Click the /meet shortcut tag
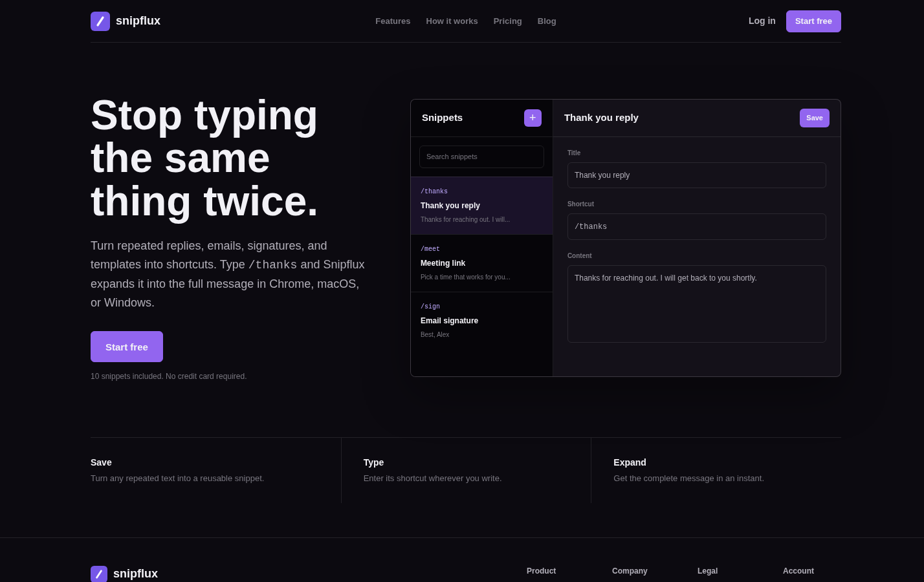 [430, 249]
